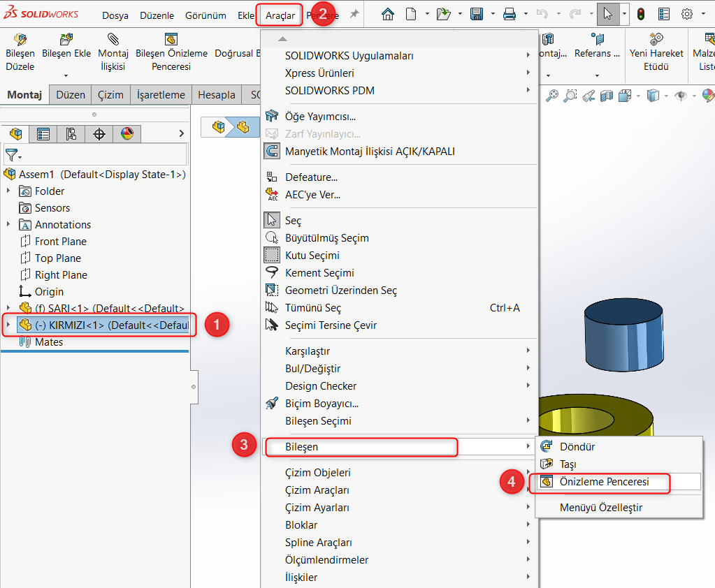
Task: Expand the Annotations tree node
Action: click(x=8, y=224)
